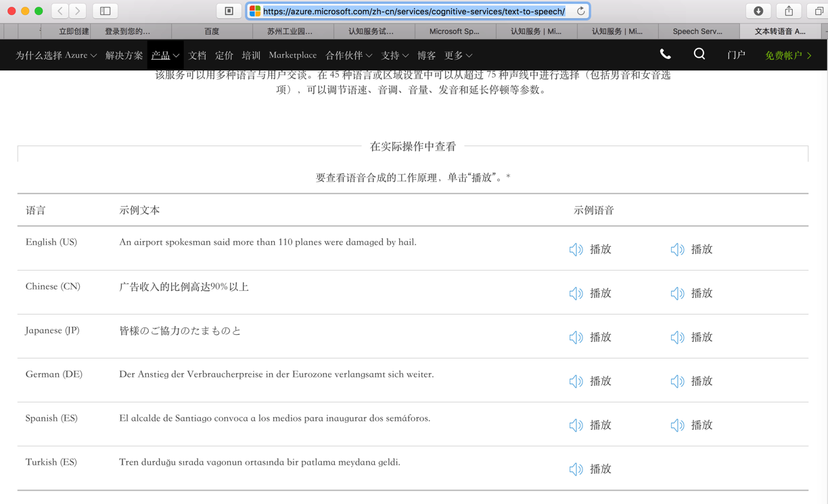This screenshot has height=504, width=828.
Task: Play second Spanish (ES) sample voice
Action: [x=691, y=425]
